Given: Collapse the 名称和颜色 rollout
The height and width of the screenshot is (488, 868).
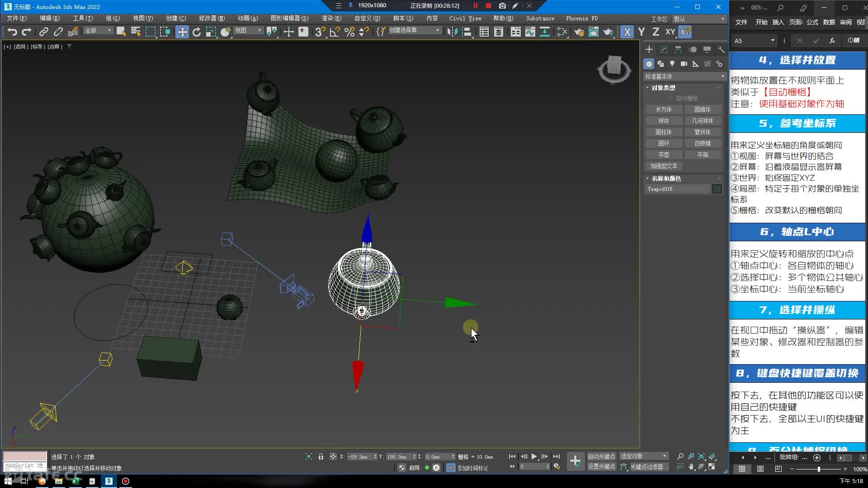Looking at the screenshot, I should (665, 178).
